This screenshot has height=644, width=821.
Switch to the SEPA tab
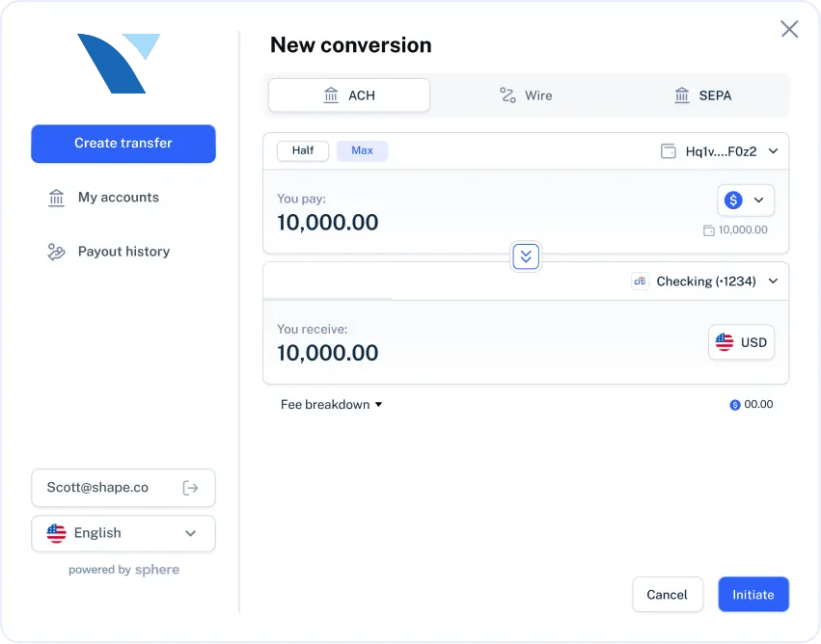(x=702, y=95)
